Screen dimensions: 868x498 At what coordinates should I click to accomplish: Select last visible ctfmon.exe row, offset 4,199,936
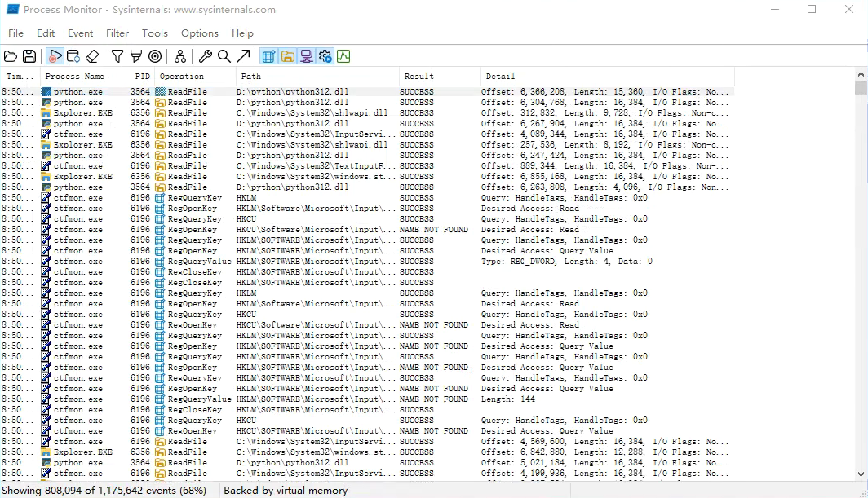click(x=368, y=473)
